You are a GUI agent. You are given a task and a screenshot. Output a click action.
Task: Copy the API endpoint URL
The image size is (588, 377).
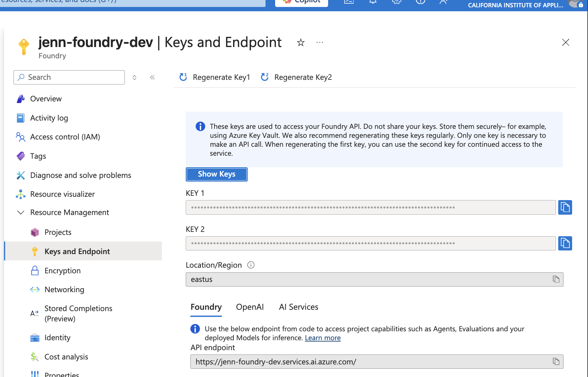(556, 361)
